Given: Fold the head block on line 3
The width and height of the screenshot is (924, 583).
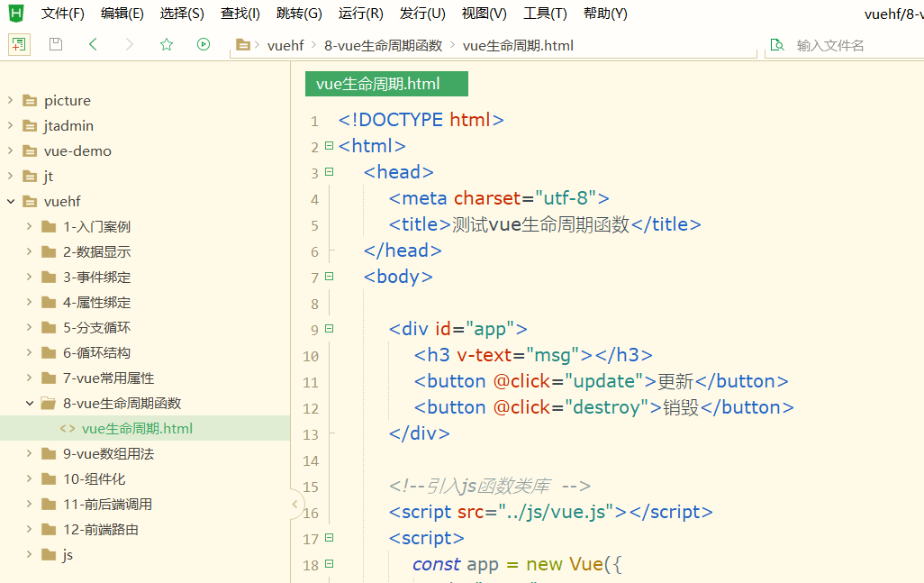Looking at the screenshot, I should coord(330,171).
